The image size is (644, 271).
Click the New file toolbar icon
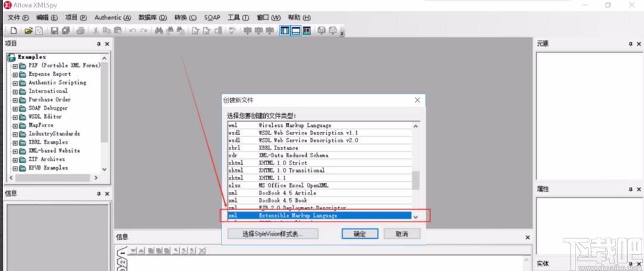(14, 30)
